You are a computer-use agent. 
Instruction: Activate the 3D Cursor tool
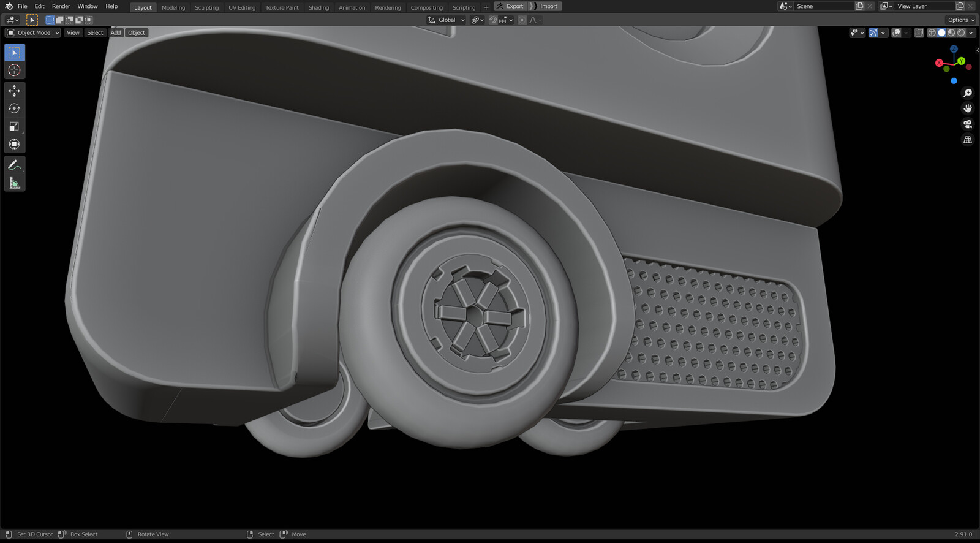point(15,70)
